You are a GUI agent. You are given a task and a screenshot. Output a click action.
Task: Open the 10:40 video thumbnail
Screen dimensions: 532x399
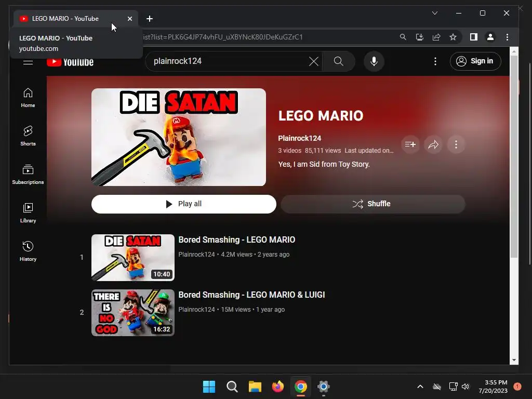point(133,258)
